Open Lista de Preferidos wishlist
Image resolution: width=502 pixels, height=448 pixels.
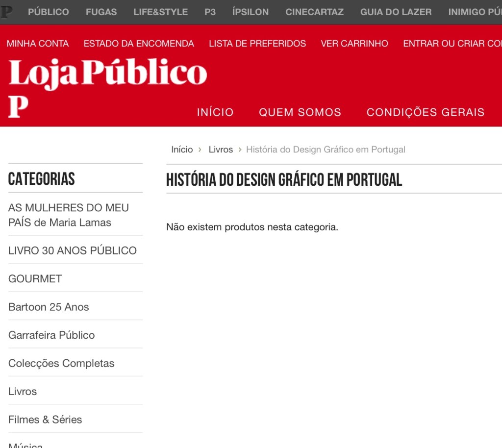pyautogui.click(x=257, y=44)
